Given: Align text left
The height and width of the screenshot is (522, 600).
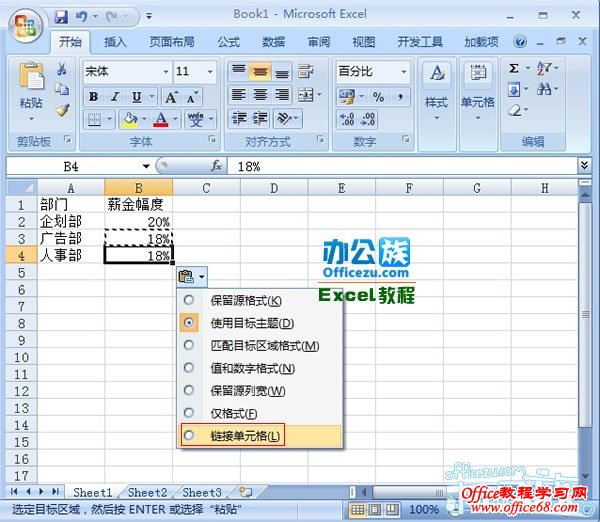Looking at the screenshot, I should click(239, 95).
